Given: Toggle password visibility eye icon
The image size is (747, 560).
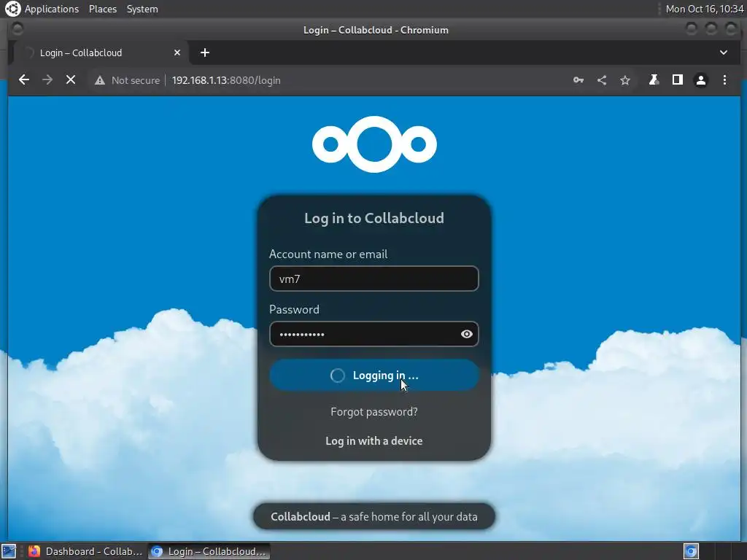Looking at the screenshot, I should click(x=466, y=334).
